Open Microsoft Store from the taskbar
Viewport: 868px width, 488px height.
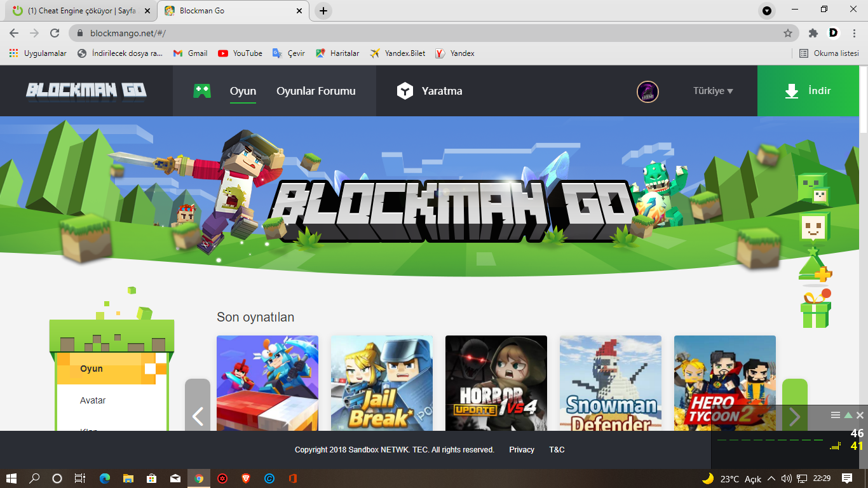(152, 478)
